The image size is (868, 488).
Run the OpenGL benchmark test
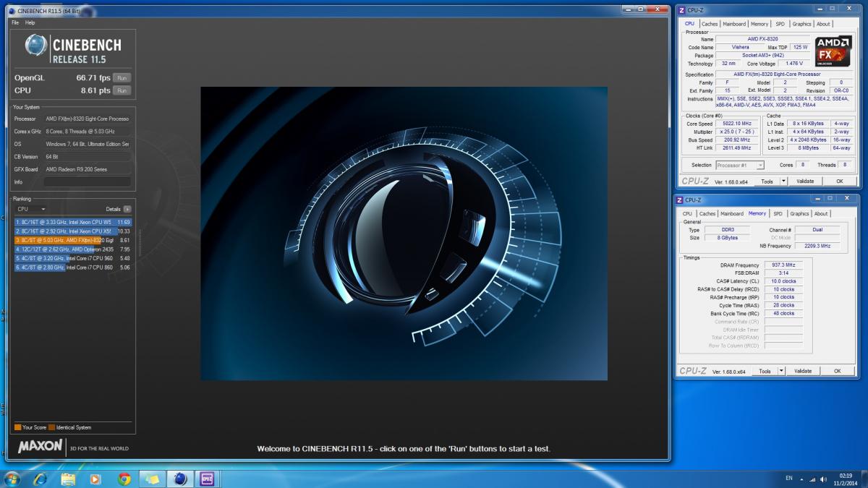tap(122, 77)
